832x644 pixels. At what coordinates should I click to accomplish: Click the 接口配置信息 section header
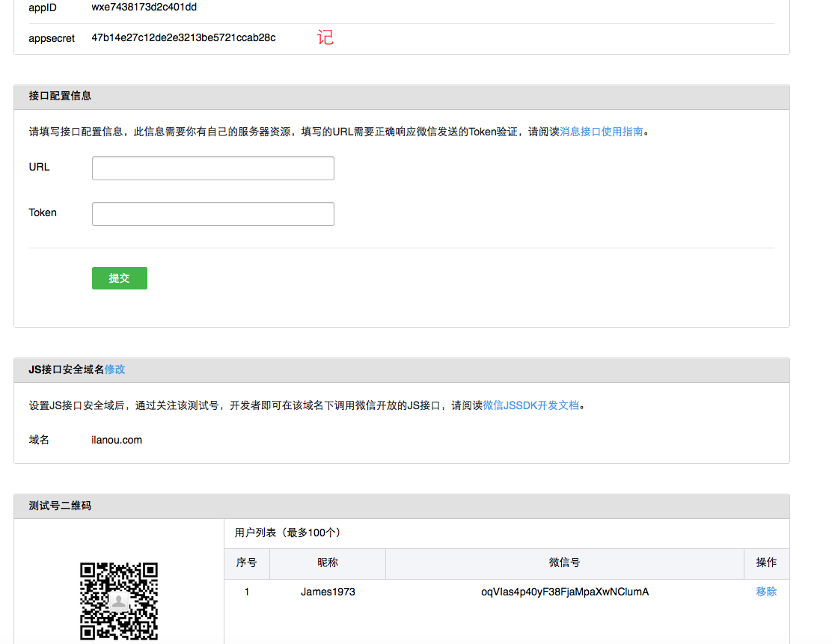click(61, 96)
